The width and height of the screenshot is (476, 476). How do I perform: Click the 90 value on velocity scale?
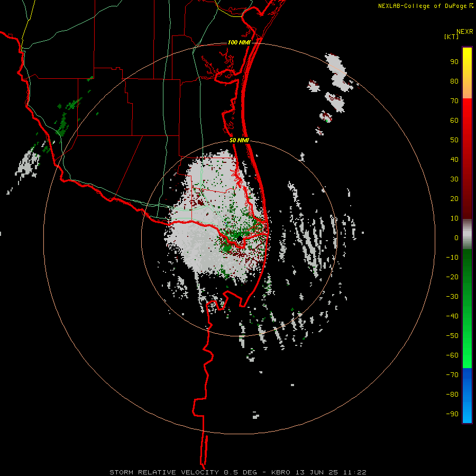coord(454,62)
